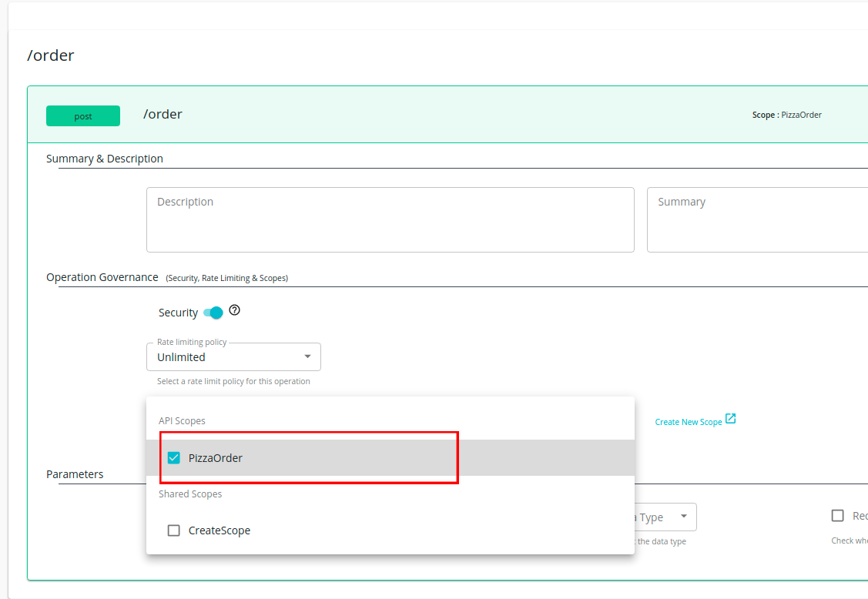
Task: Check the Required checkbox near Data Type
Action: [837, 515]
